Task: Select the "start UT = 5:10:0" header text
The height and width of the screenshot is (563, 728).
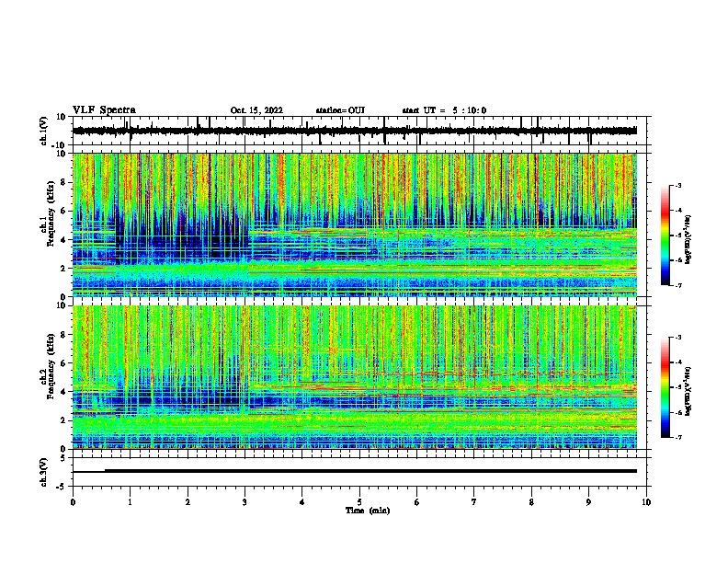Action: 444,110
